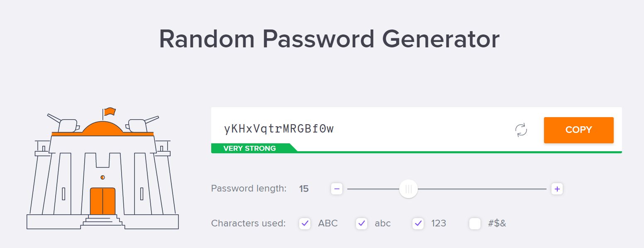644x248 pixels.
Task: Toggle the abc lowercase checkbox
Action: point(362,223)
